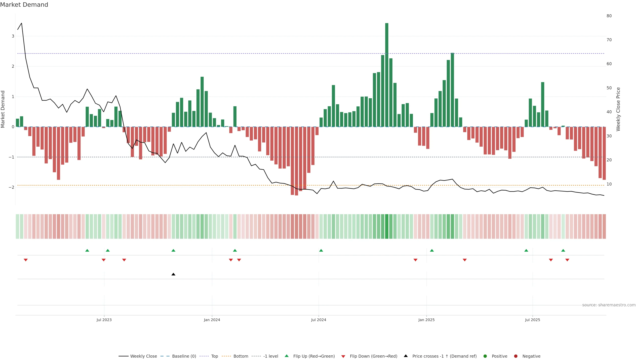The width and height of the screenshot is (644, 362).
Task: Click the Weekly Close Price axis title
Action: point(618,109)
